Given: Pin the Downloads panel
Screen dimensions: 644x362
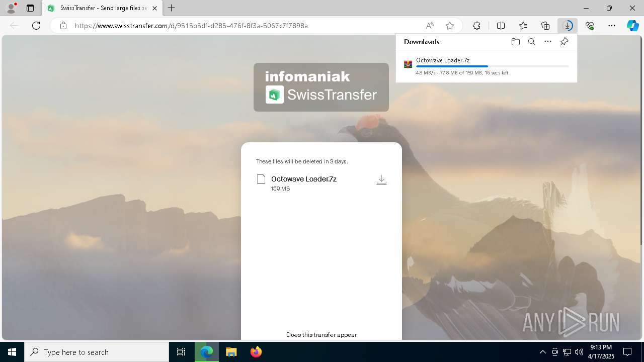Looking at the screenshot, I should tap(564, 42).
